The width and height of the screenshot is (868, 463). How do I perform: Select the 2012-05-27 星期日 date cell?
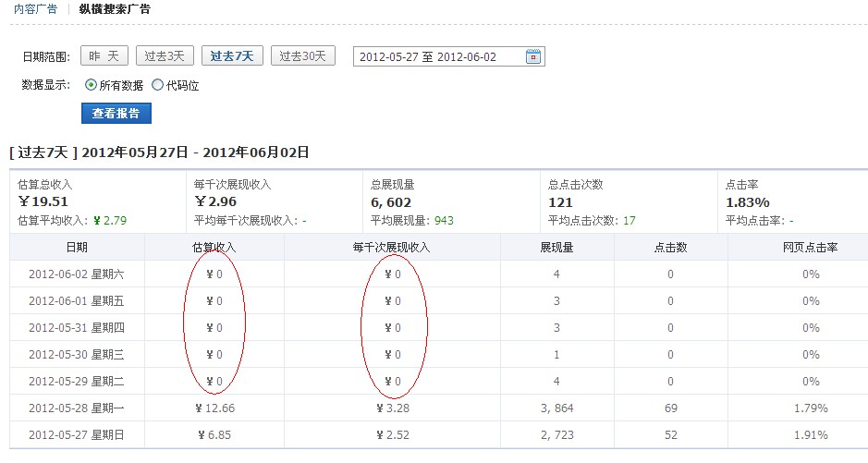point(77,434)
